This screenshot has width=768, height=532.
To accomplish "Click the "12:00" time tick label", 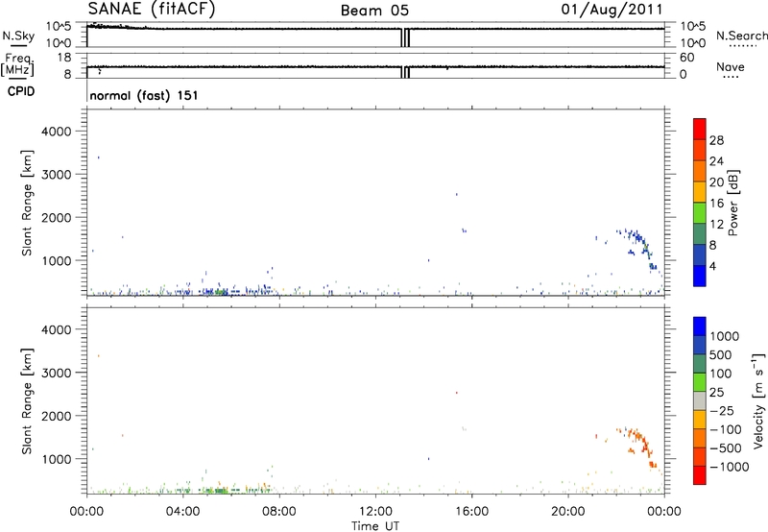I will point(375,512).
